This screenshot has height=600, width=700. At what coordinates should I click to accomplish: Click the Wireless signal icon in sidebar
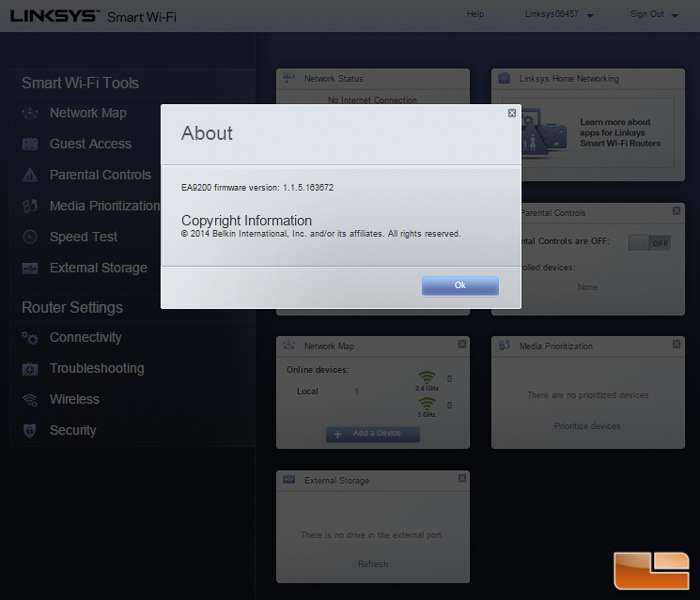coord(30,400)
